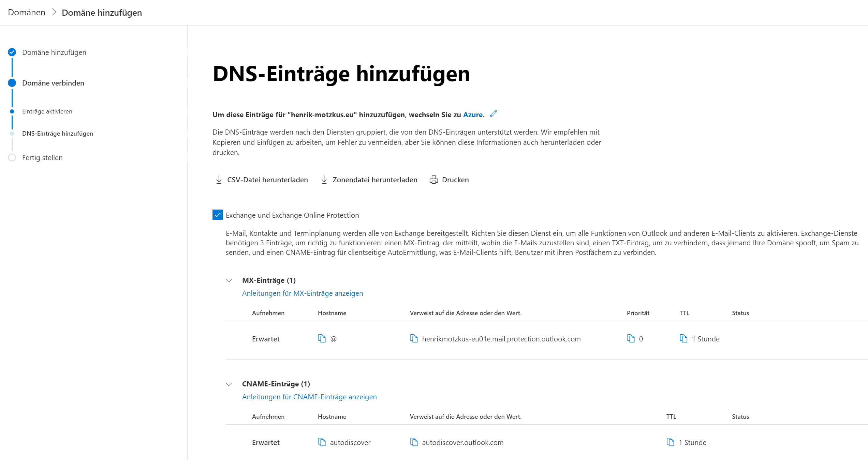Click the Zonendatei download arrow icon
Image resolution: width=868 pixels, height=460 pixels.
click(x=324, y=180)
